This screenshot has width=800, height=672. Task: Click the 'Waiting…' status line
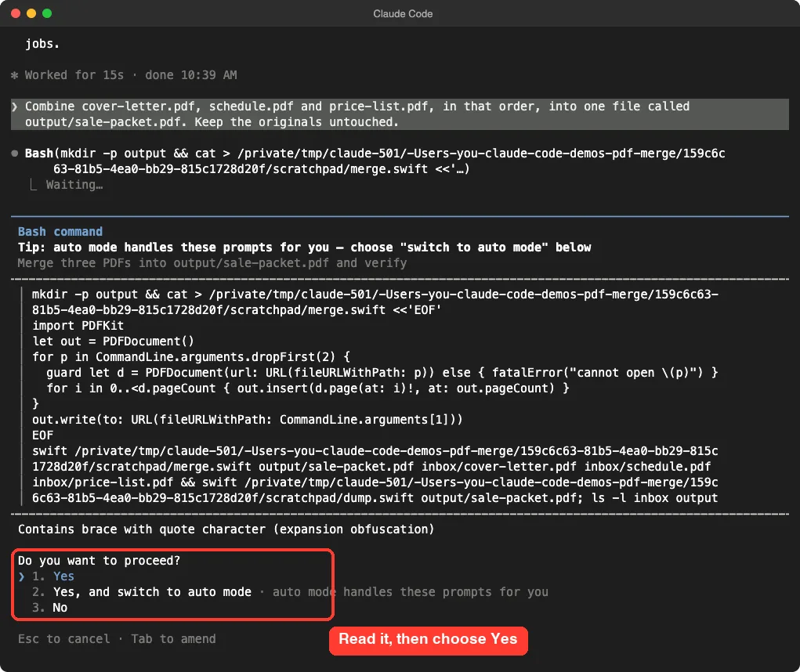[x=74, y=185]
